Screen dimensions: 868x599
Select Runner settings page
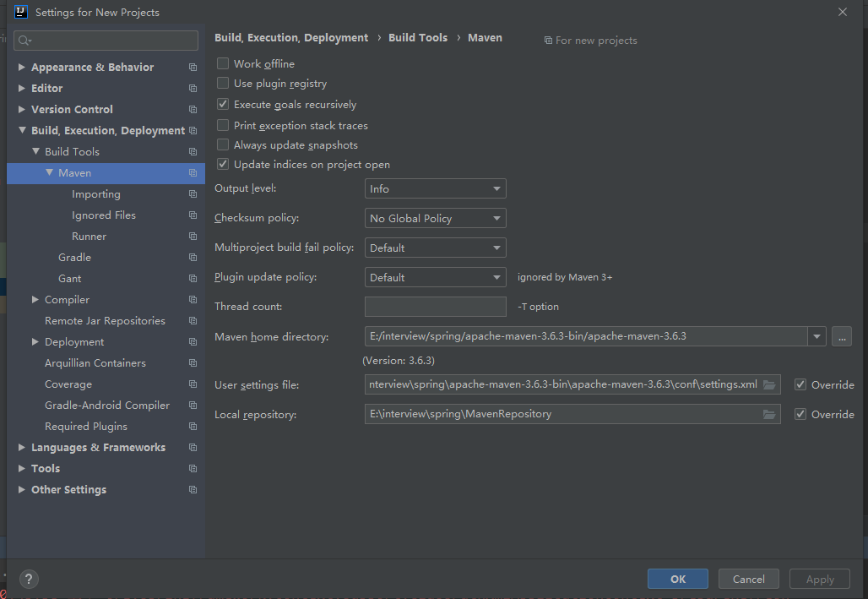pos(89,236)
